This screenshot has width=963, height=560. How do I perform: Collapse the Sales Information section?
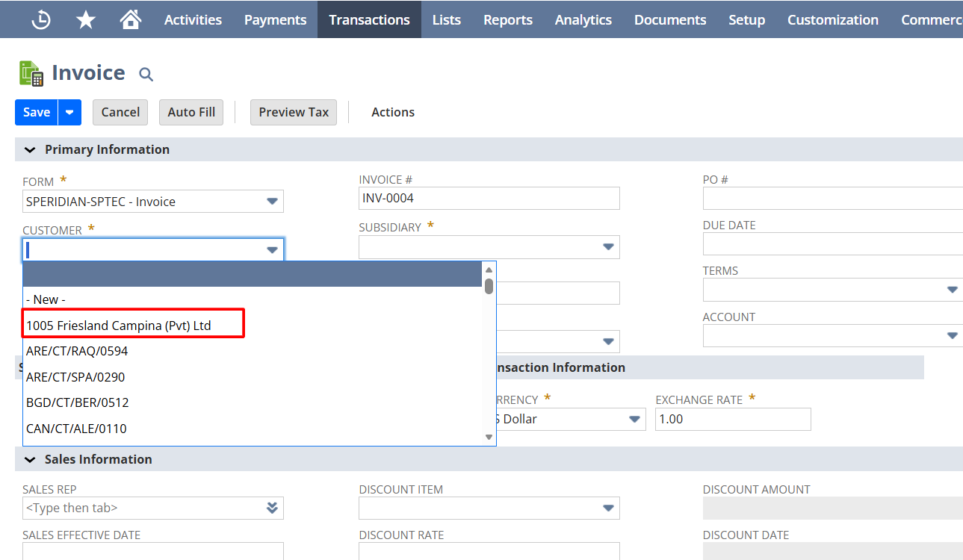coord(30,459)
